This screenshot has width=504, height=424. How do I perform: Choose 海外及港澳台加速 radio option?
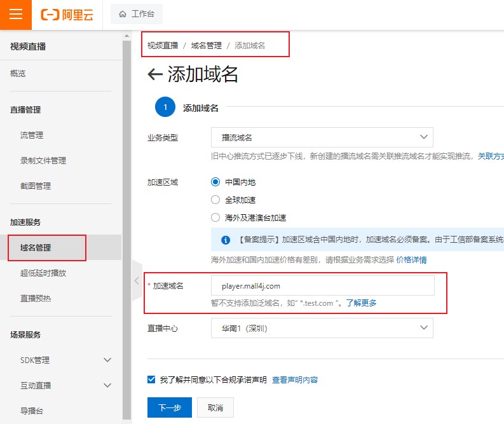215,217
